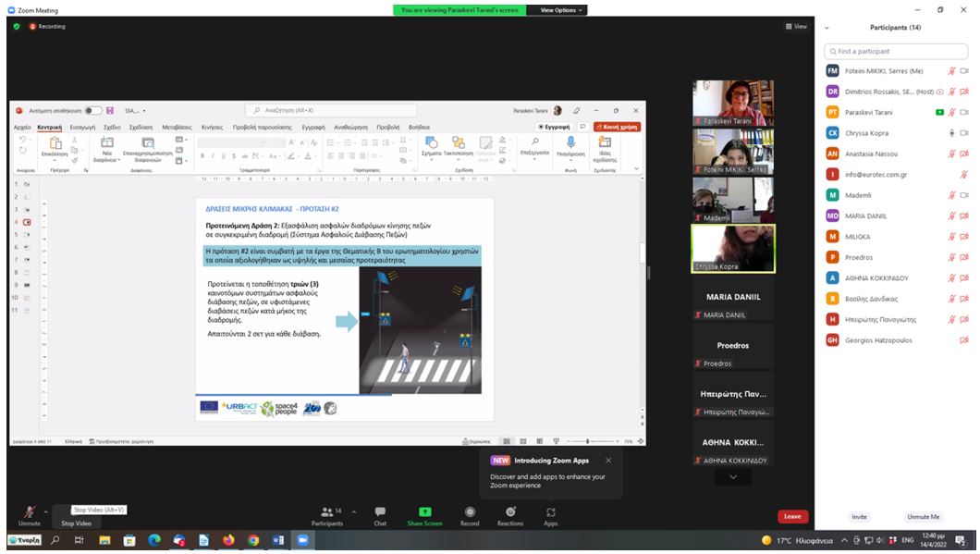Toggle the muted mic icon for Paraskevi Tarani
This screenshot has width=980, height=554.
951,113
